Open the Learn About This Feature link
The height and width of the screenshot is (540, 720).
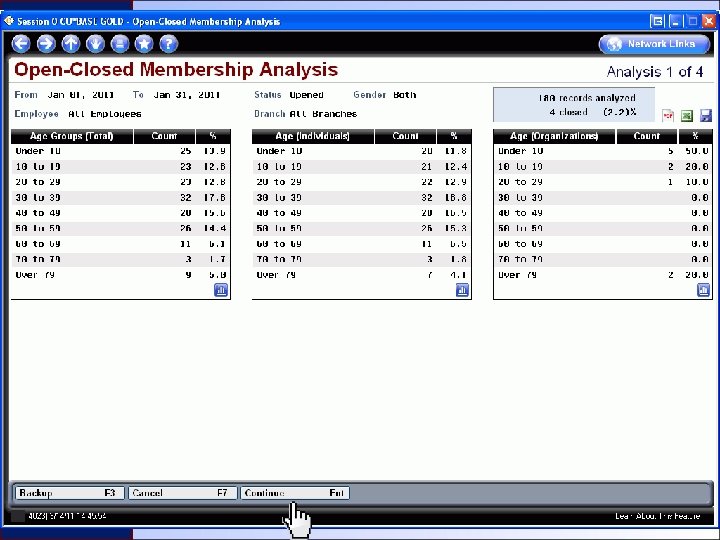click(658, 516)
